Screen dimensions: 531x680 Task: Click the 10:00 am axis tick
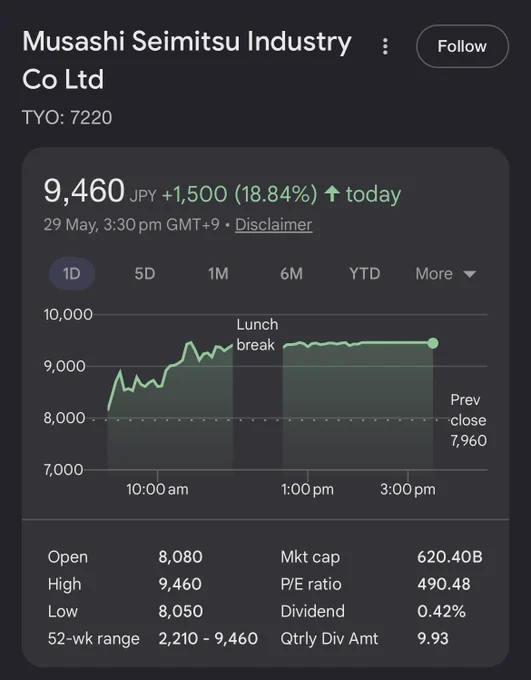[x=157, y=489]
